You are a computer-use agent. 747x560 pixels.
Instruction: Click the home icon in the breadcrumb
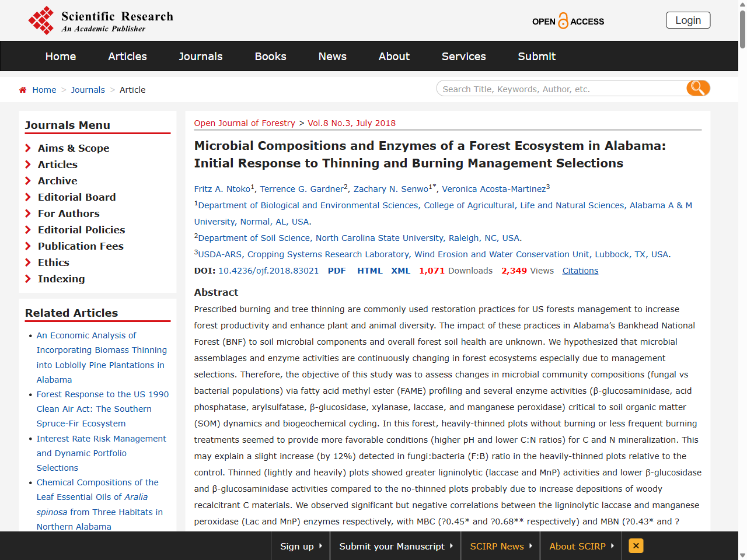(22, 89)
